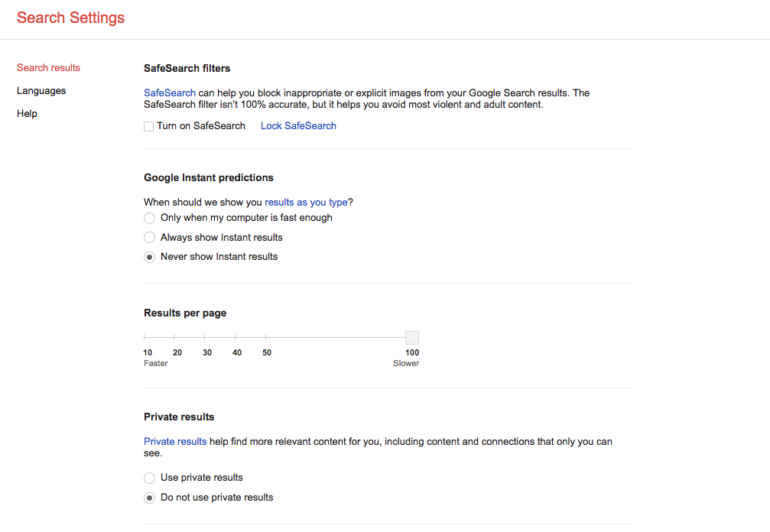770x532 pixels.
Task: Click the Lock SafeSearch link
Action: click(x=298, y=125)
